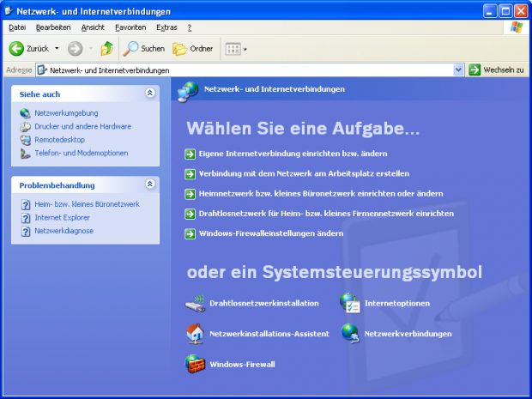Open Heim- bzw. kleines Büronetzwerk troubleshooter
Image resolution: width=532 pixels, height=399 pixels.
(x=87, y=204)
